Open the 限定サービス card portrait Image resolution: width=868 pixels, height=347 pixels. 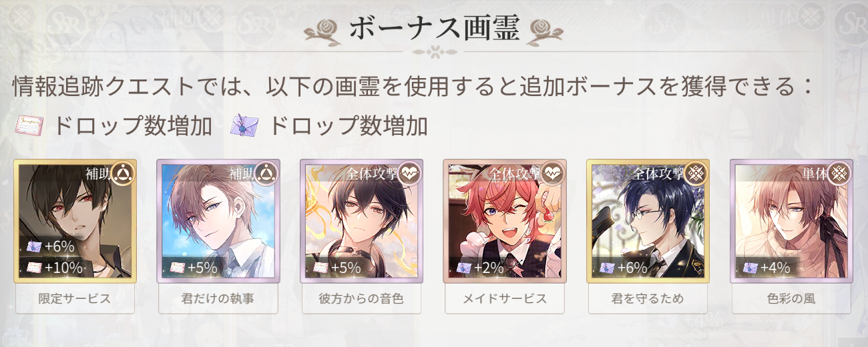75,221
